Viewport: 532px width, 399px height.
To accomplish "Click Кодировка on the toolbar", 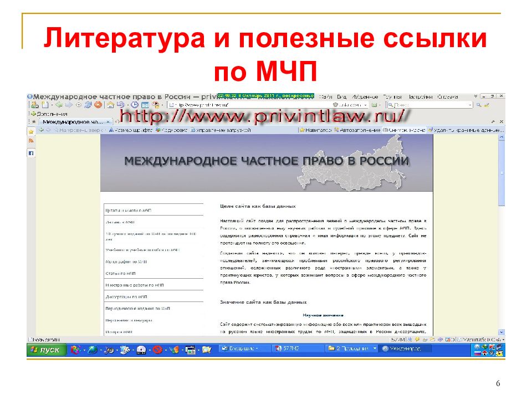I will click(x=171, y=130).
